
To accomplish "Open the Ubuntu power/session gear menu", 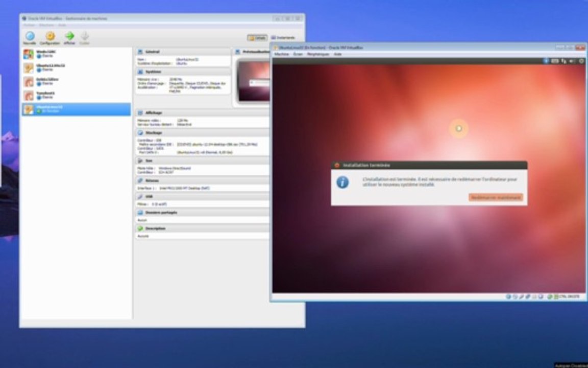I will tap(582, 61).
